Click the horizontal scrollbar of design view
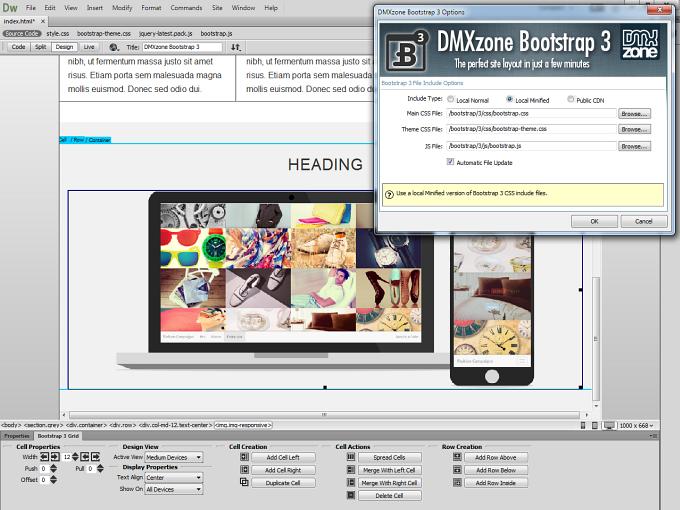 324,415
